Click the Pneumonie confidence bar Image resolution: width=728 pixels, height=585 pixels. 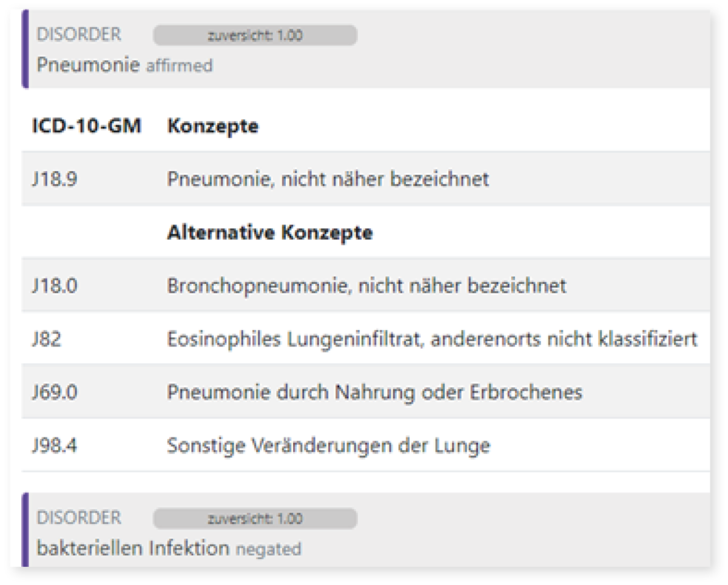tap(255, 35)
